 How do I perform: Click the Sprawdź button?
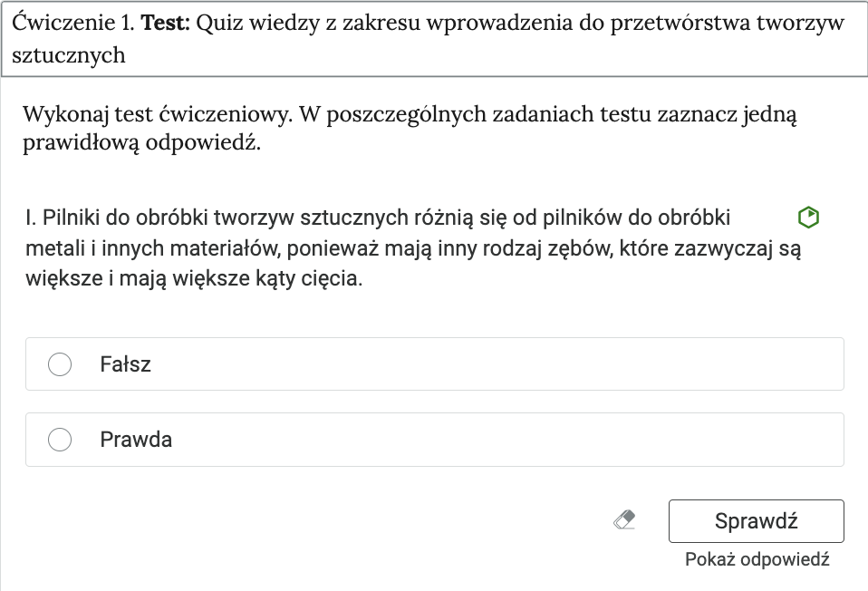[756, 520]
